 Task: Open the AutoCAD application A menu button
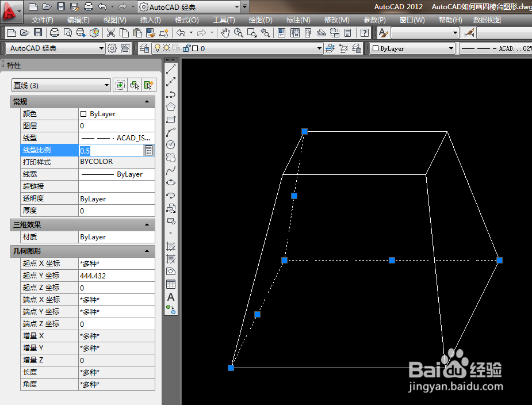11,11
